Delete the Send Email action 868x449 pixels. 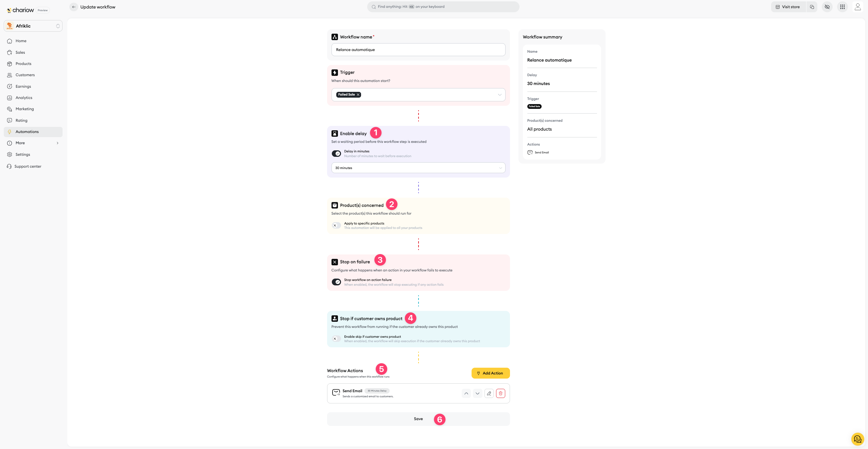click(x=500, y=394)
